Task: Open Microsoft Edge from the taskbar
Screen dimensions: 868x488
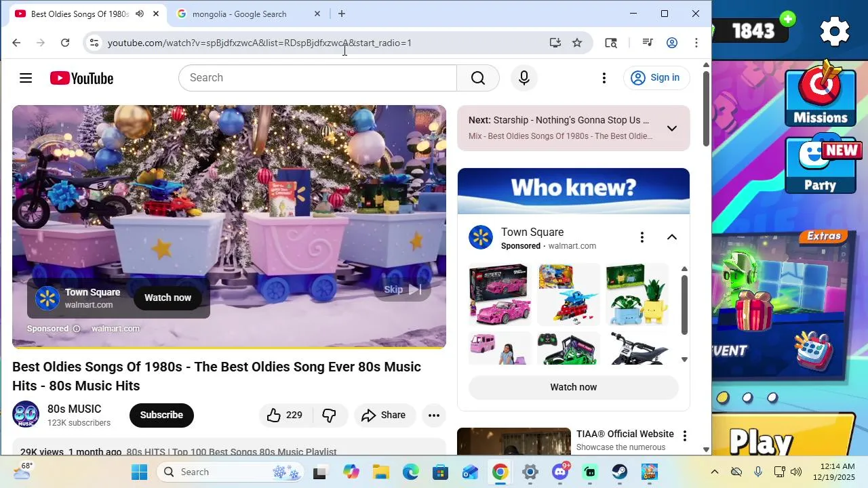Action: (x=411, y=472)
